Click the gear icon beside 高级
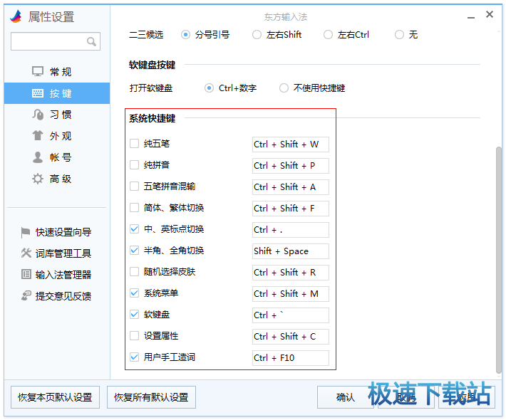The width and height of the screenshot is (506, 420). (x=38, y=179)
